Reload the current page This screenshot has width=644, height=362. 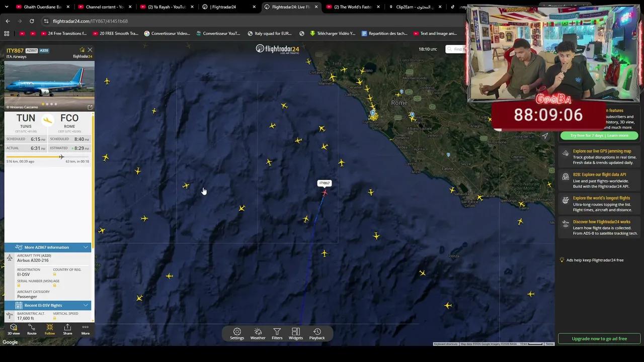click(32, 21)
